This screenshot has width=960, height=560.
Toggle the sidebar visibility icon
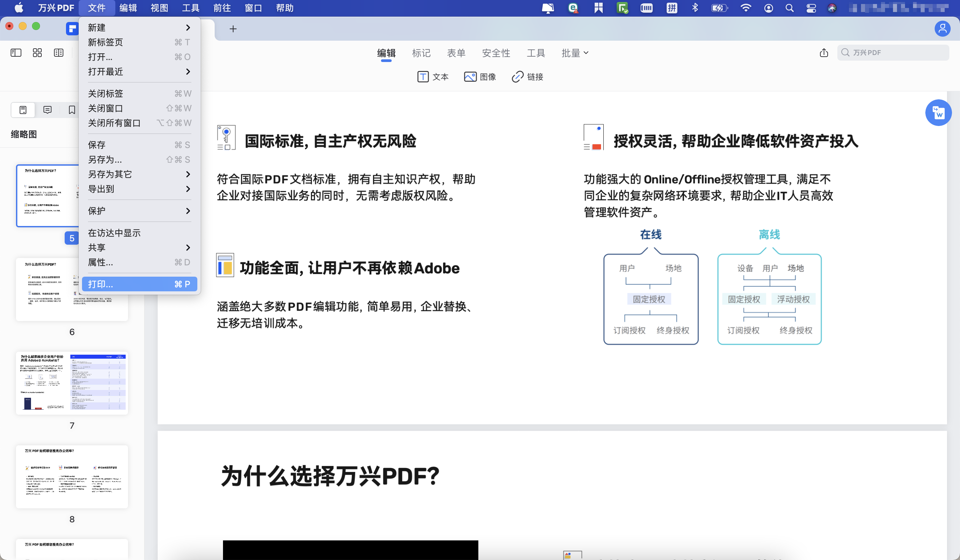(16, 53)
